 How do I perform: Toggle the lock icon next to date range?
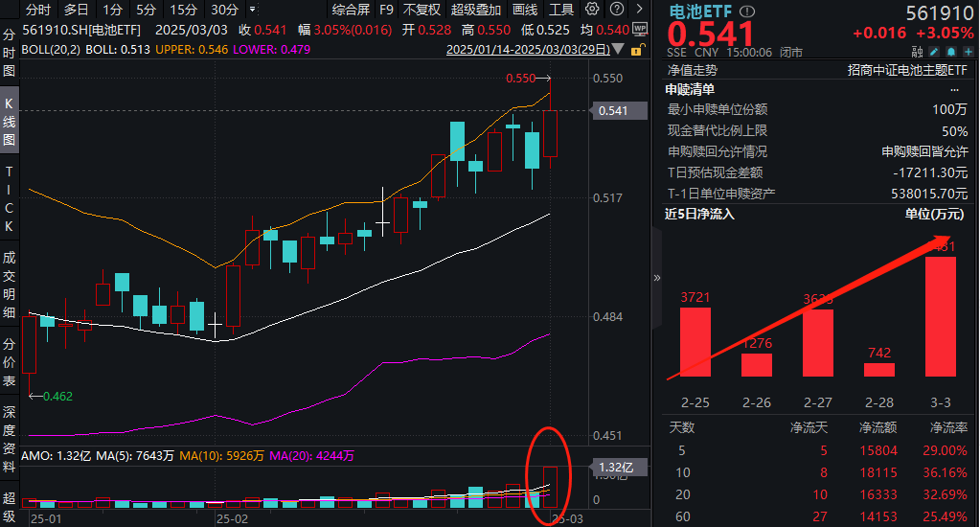point(636,50)
